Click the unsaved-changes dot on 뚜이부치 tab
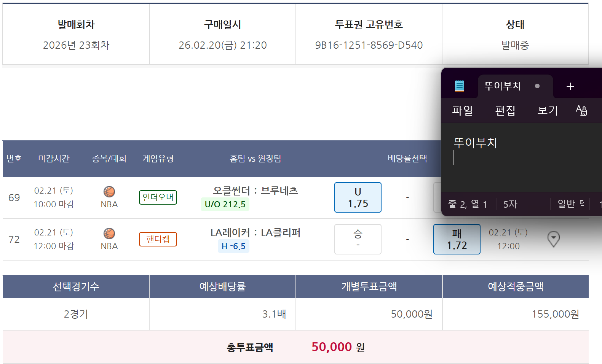Viewport: 602px width, 364px height. click(x=537, y=86)
